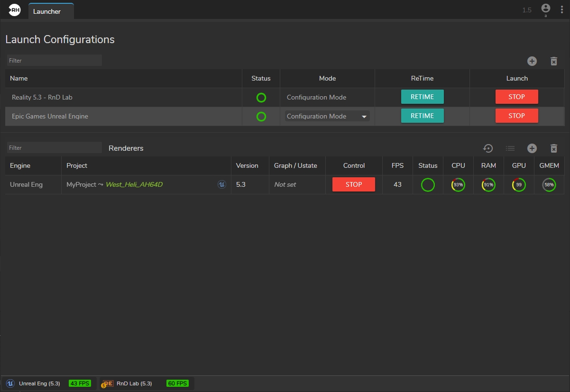Viewport: 570px width, 392px height.
Task: Add a new renderer with plus icon
Action: coord(532,148)
